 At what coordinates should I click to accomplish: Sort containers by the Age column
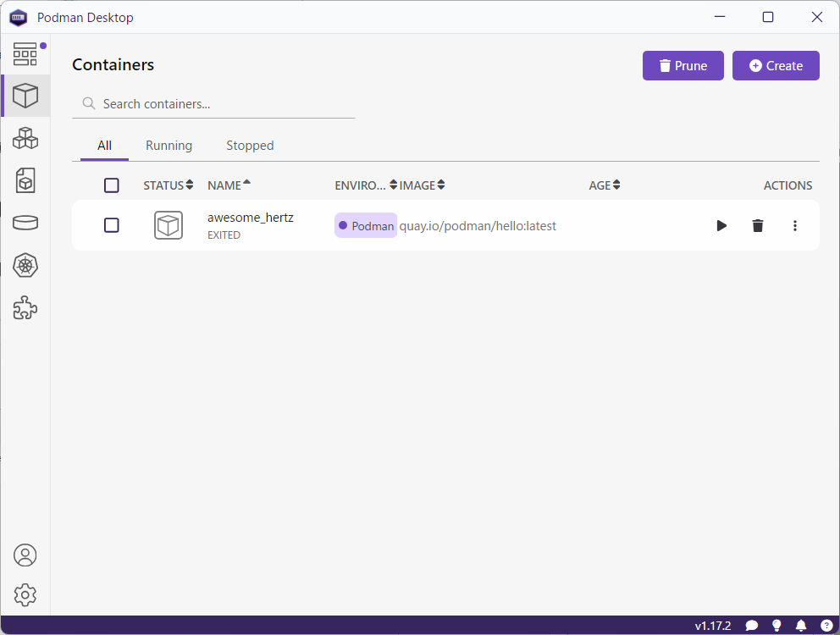coord(605,185)
